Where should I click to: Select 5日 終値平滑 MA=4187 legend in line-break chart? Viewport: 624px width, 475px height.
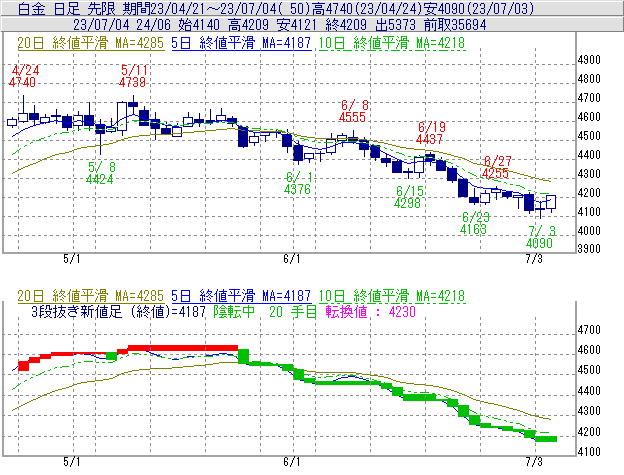coord(241,296)
